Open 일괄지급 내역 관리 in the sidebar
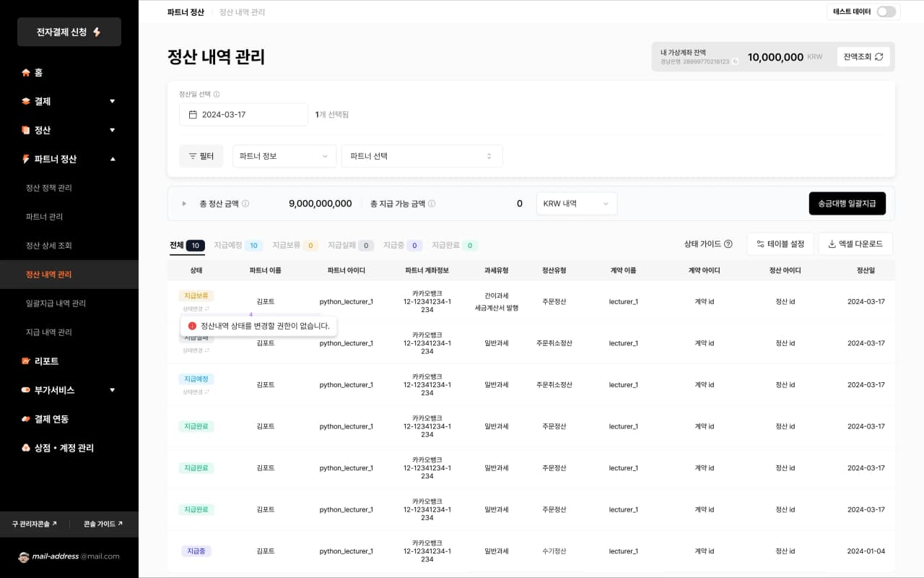The image size is (924, 578). pyautogui.click(x=56, y=303)
